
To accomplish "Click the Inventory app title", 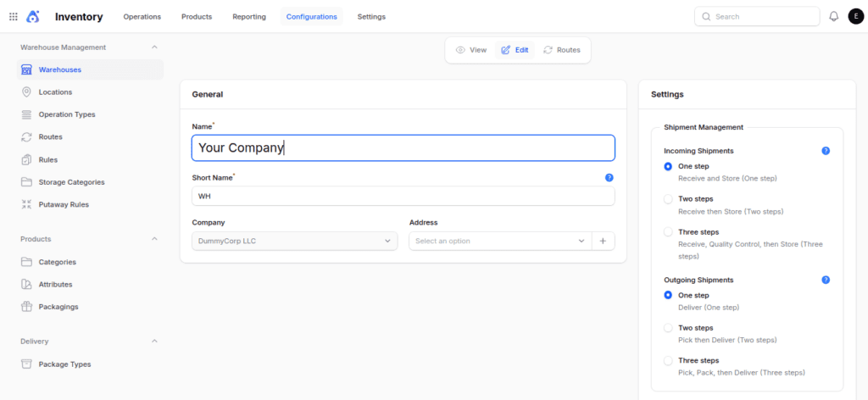I will point(79,17).
